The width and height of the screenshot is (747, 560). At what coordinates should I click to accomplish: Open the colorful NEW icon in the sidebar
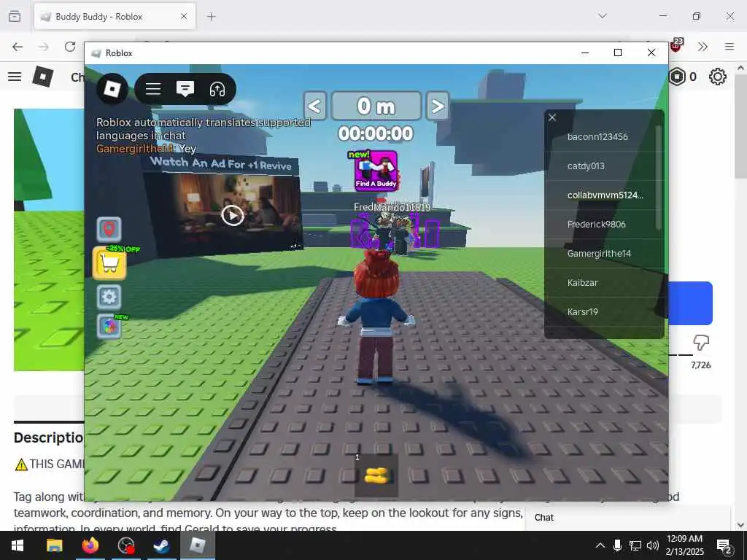[109, 327]
